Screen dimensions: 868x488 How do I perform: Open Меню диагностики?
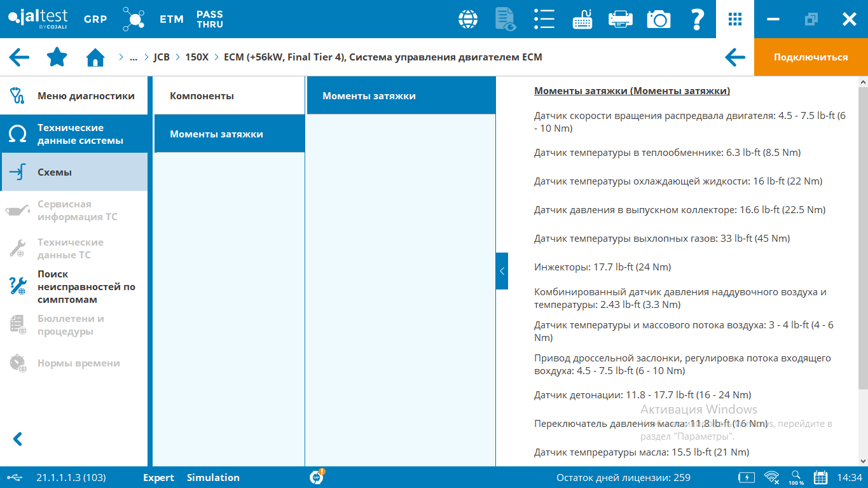pos(74,96)
